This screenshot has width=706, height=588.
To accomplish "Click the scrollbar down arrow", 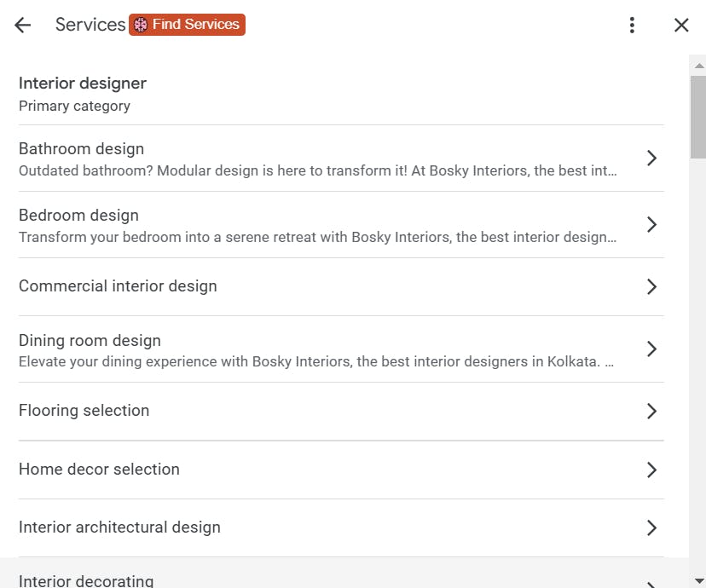I will coord(698,579).
